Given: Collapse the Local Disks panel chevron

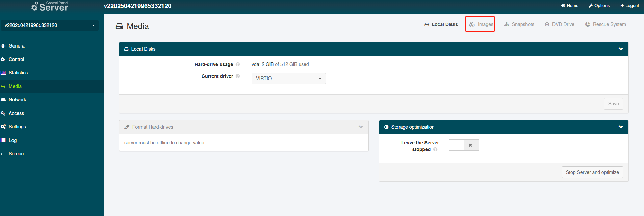Looking at the screenshot, I should pyautogui.click(x=620, y=49).
